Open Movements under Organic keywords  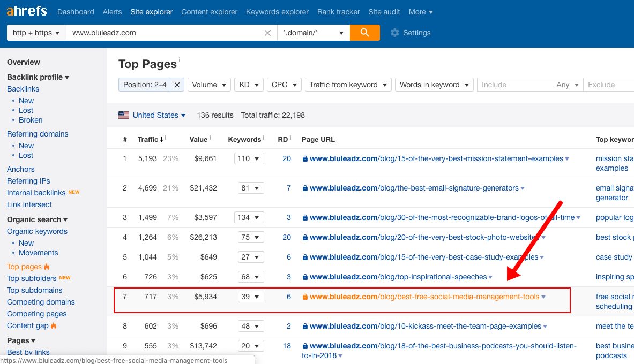pos(39,253)
